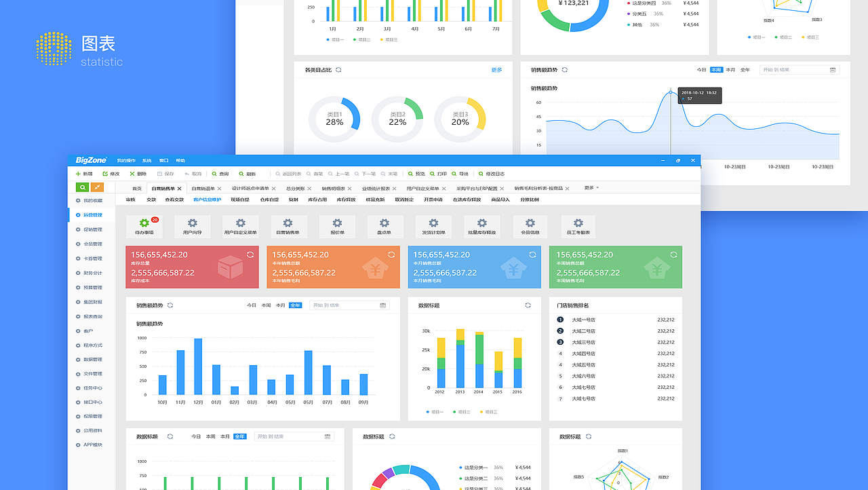Click 客户信息维护 in the sub-toolbar
This screenshot has height=490, width=868.
click(x=207, y=200)
